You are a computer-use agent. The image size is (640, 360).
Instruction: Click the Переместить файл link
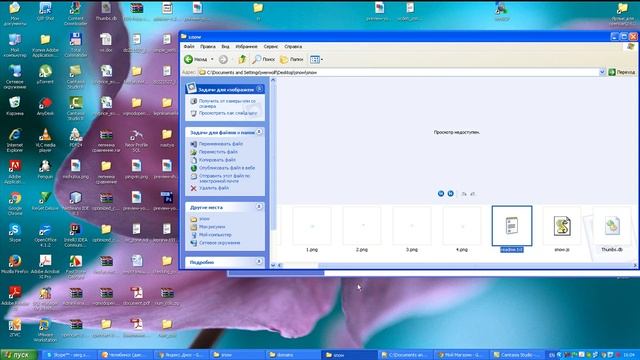pos(218,152)
